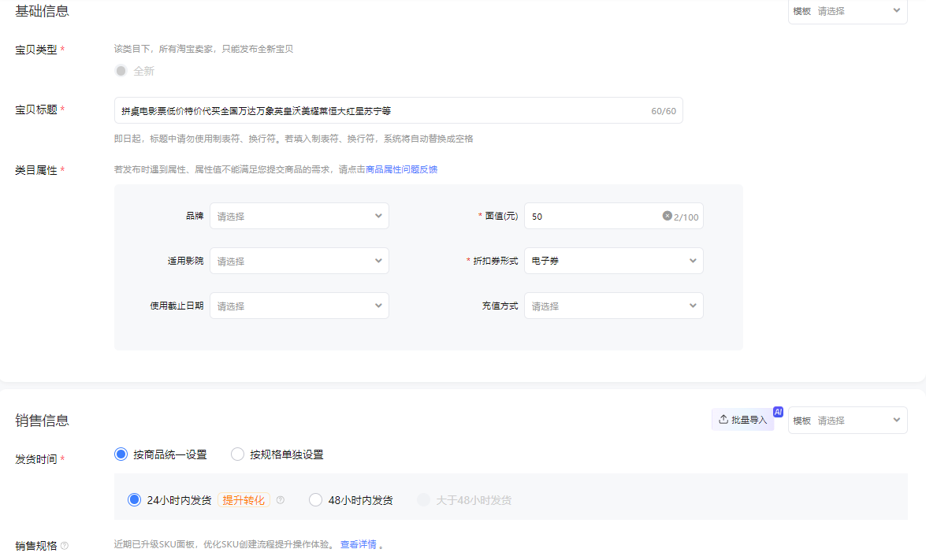The height and width of the screenshot is (560, 926).
Task: Clear the 面值 field with the x icon
Action: pos(667,216)
